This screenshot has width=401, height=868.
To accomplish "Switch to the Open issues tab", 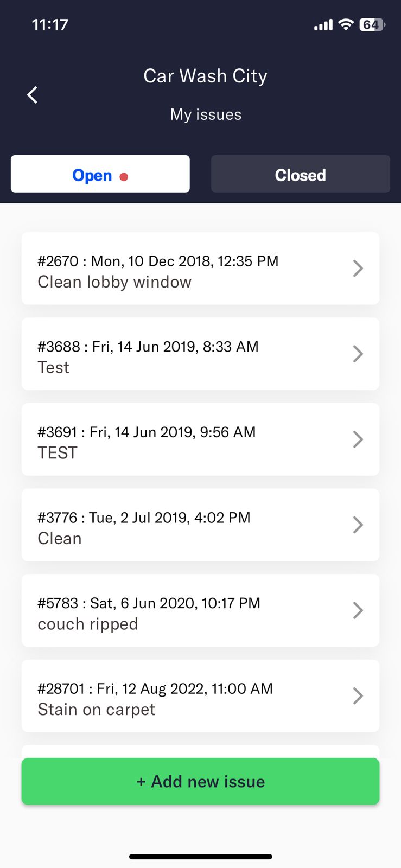I will pyautogui.click(x=92, y=175).
